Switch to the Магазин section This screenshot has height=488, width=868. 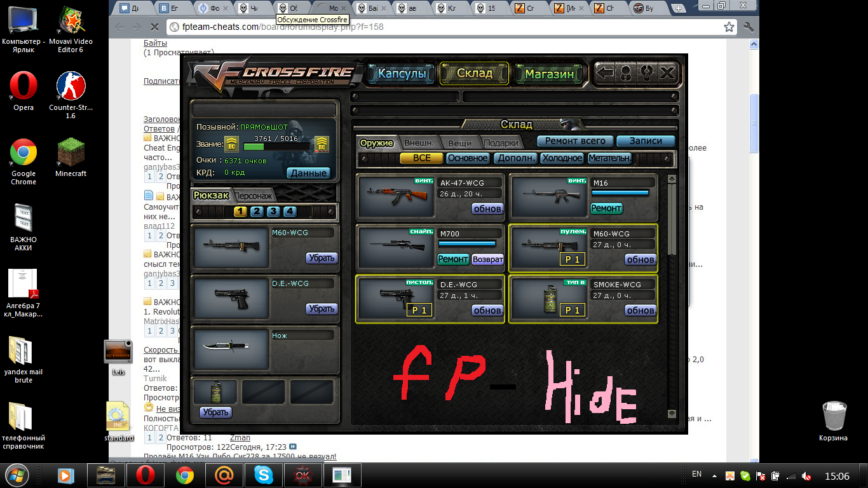(549, 74)
